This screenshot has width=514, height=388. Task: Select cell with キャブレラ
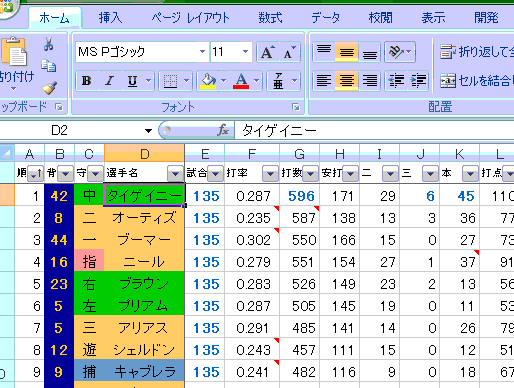pos(144,372)
